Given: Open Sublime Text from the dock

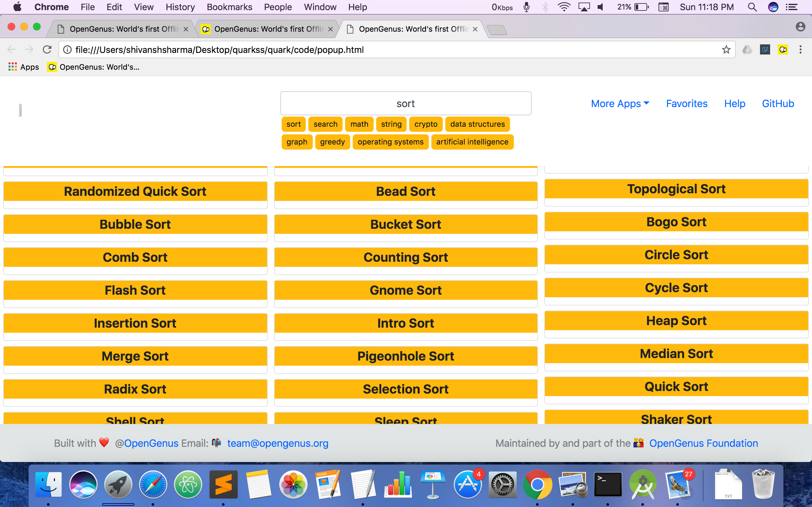Looking at the screenshot, I should (x=224, y=484).
